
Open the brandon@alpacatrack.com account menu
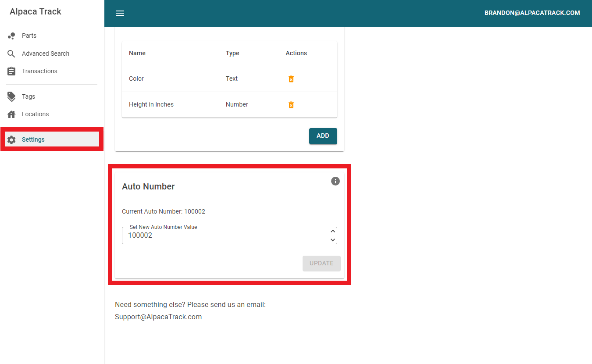click(x=532, y=13)
